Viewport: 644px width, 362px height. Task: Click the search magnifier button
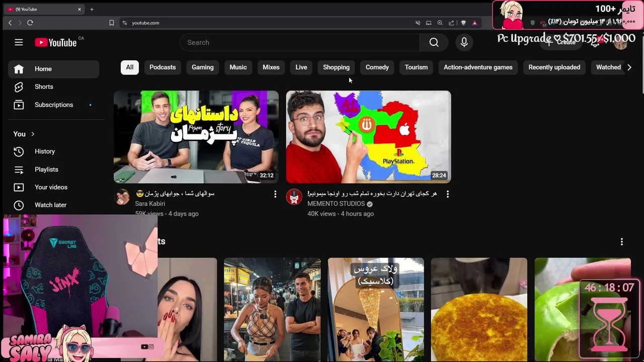click(x=434, y=43)
